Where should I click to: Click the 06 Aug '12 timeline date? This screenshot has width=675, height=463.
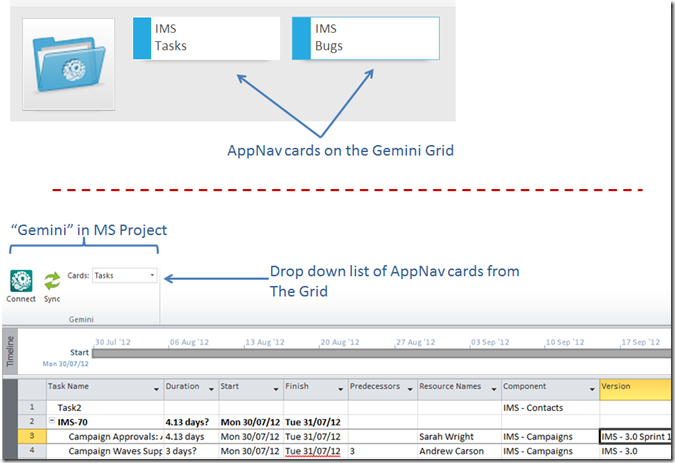point(189,342)
